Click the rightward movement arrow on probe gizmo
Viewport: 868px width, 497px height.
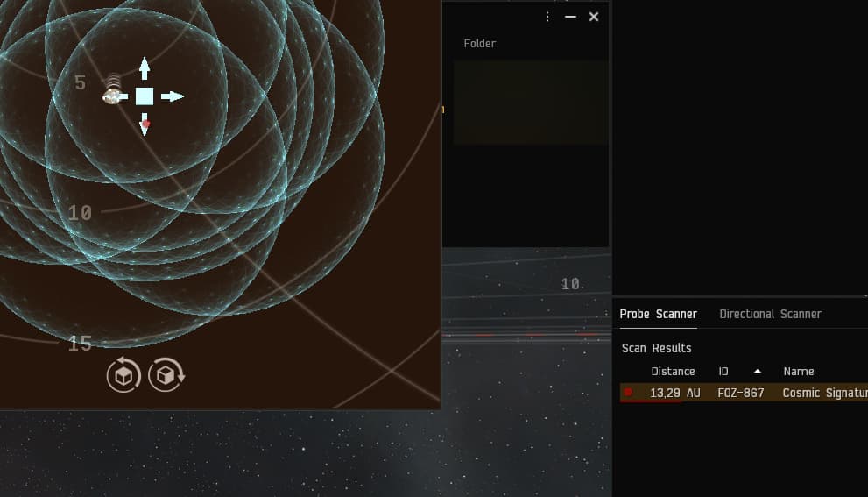tap(173, 96)
